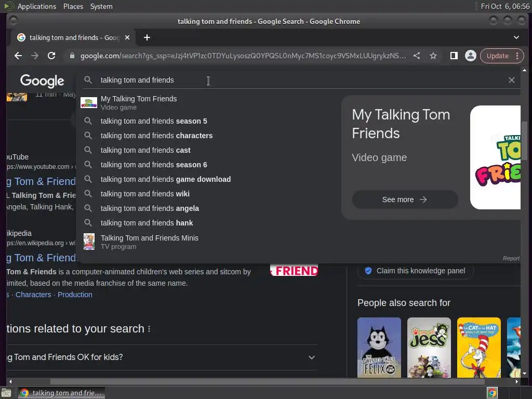This screenshot has height=399, width=532.
Task: Open the tab search dropdown arrow
Action: point(516,37)
